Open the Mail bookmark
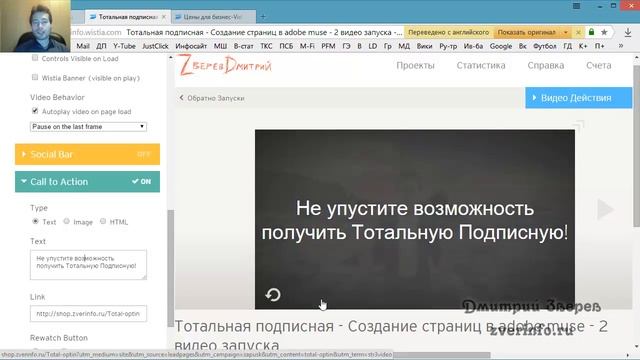The height and width of the screenshot is (360, 640). pos(83,46)
